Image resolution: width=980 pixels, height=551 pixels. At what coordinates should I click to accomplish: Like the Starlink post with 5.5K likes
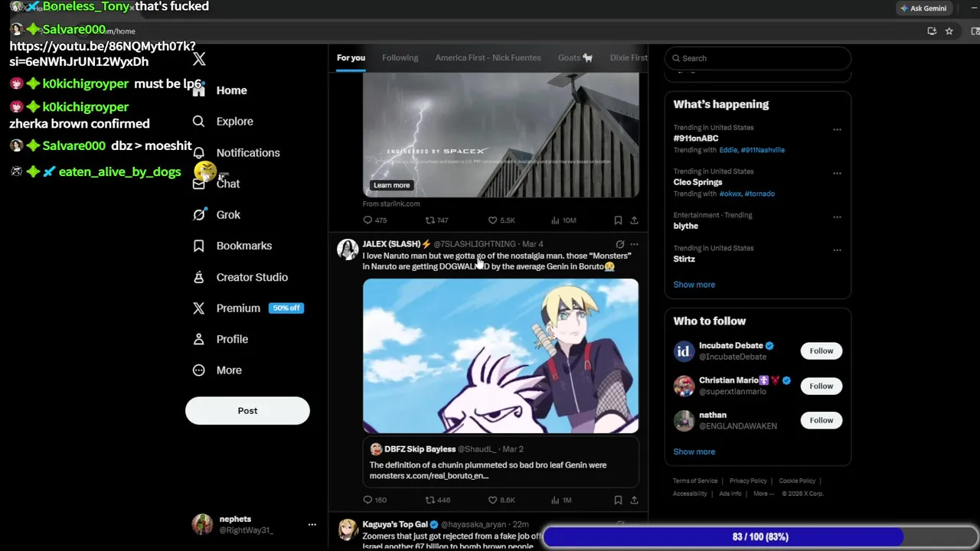[x=501, y=220]
